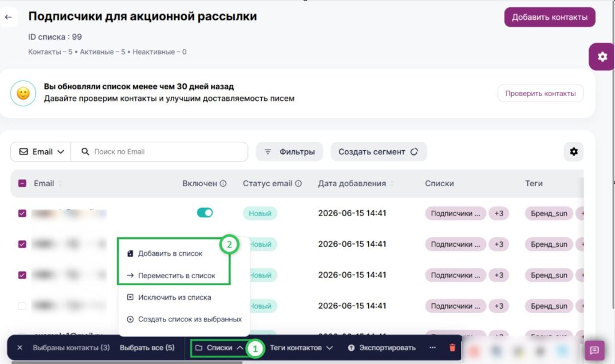This screenshot has width=615, height=364.
Task: Click the folder icon in Списки
Action: 198,348
